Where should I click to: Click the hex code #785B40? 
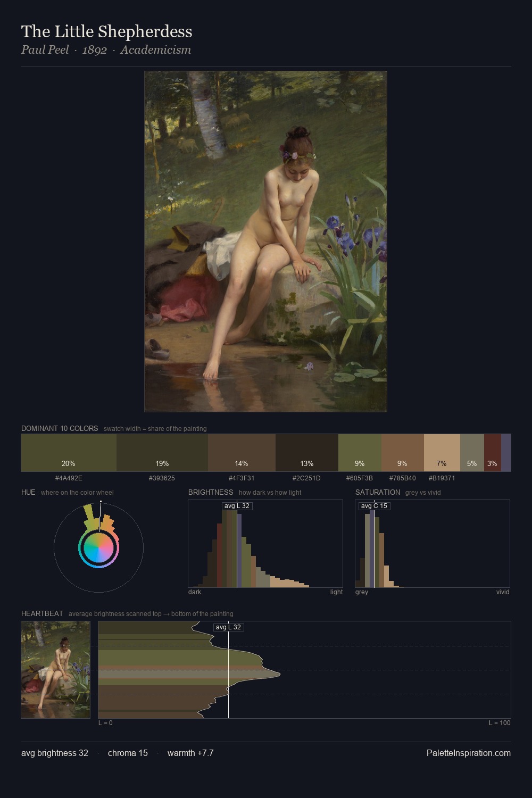click(403, 478)
